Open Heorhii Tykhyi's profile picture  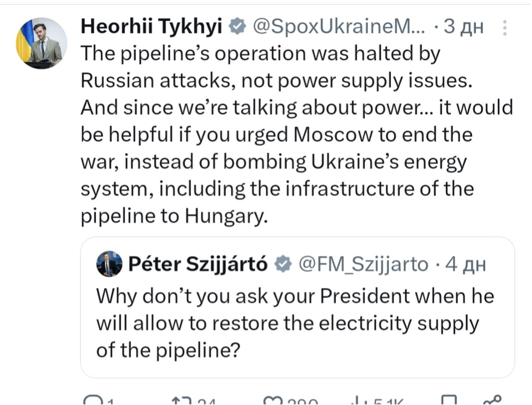41,43
